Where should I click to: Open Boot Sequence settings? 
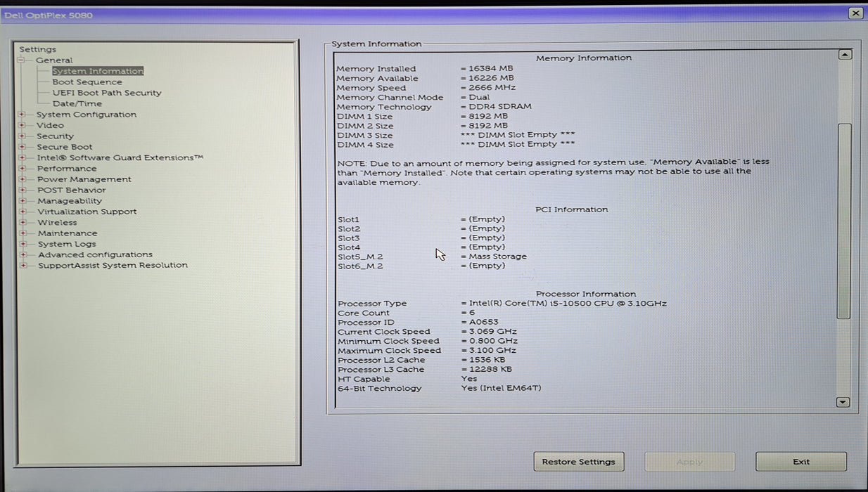(x=87, y=82)
